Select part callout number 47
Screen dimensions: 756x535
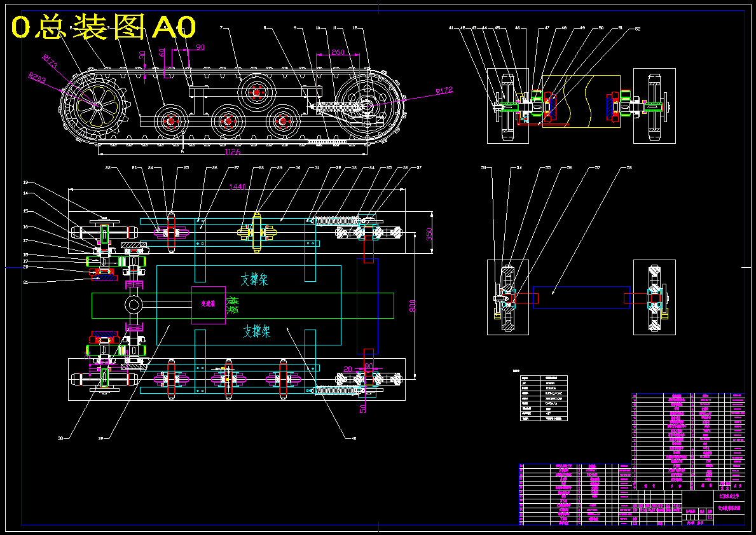547,28
